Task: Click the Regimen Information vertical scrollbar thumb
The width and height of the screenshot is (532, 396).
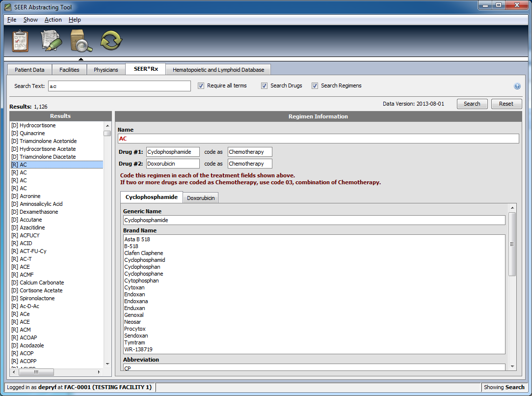Action: (x=512, y=244)
